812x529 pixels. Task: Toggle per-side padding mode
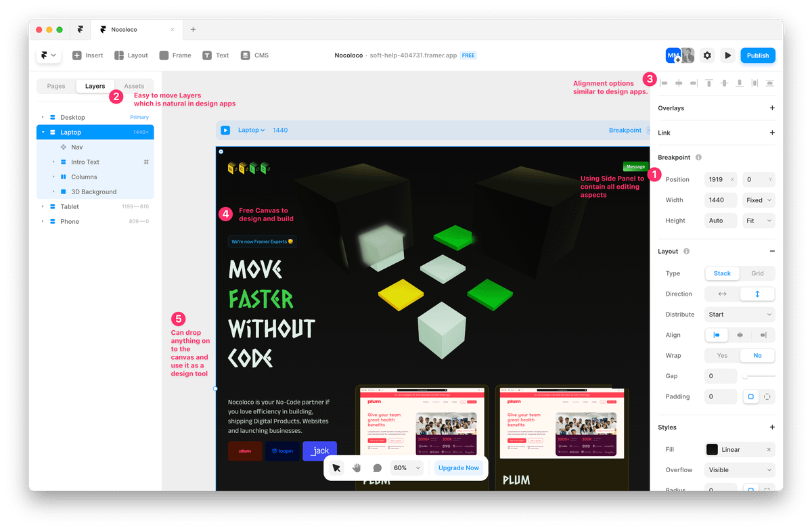click(x=767, y=397)
